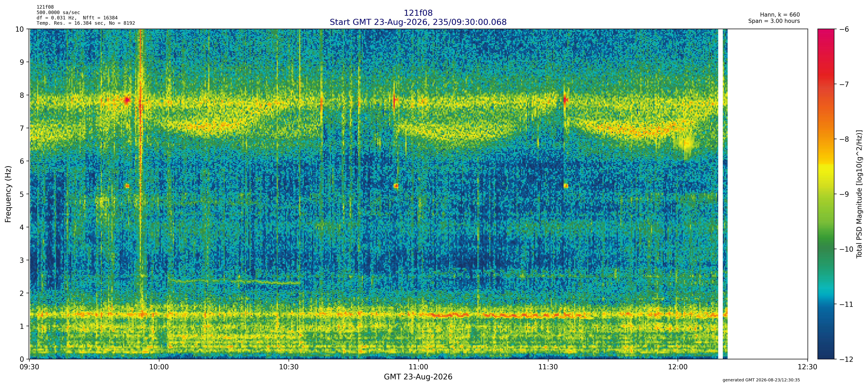Click the "500.0000 sa/sec" sample rate text
This screenshot has width=868, height=387.
58,12
